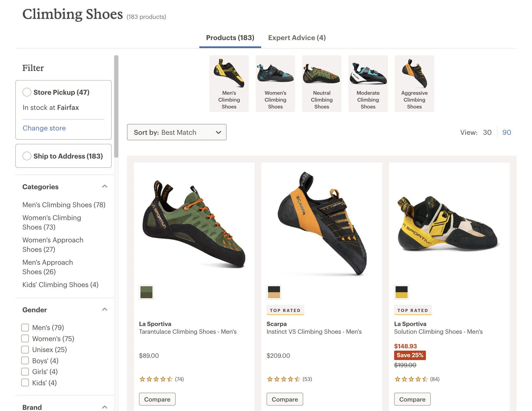Check the Women's gender checkbox
Image resolution: width=532 pixels, height=411 pixels.
tap(25, 339)
